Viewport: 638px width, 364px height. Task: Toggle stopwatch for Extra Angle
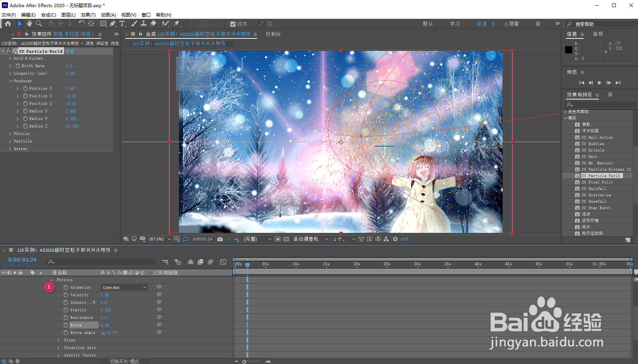(x=66, y=333)
